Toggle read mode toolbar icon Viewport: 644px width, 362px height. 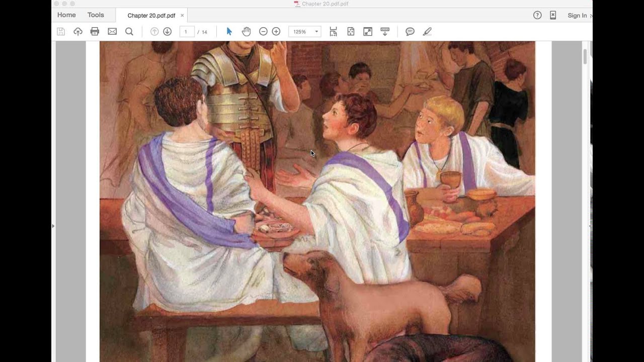click(x=385, y=32)
